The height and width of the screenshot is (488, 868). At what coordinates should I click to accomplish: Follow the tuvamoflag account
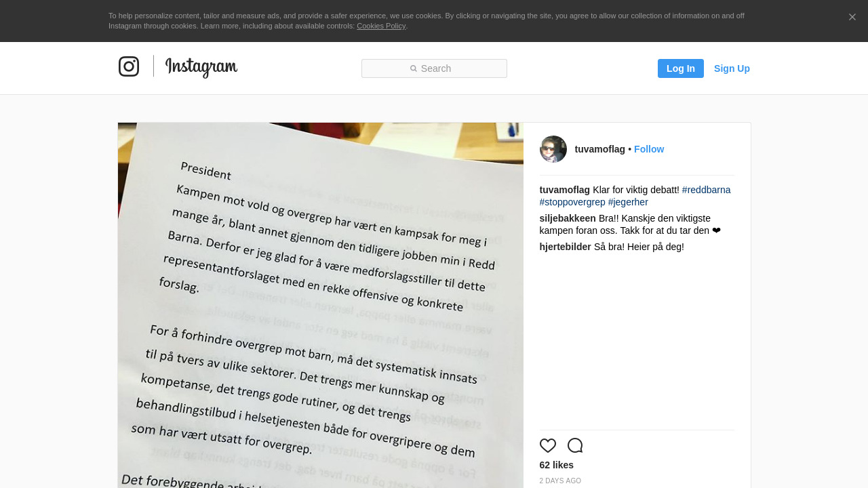point(649,149)
